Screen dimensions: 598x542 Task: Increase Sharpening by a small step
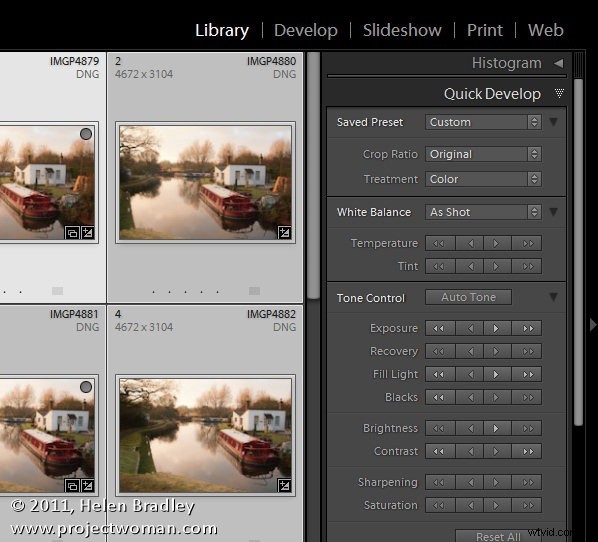coord(497,482)
